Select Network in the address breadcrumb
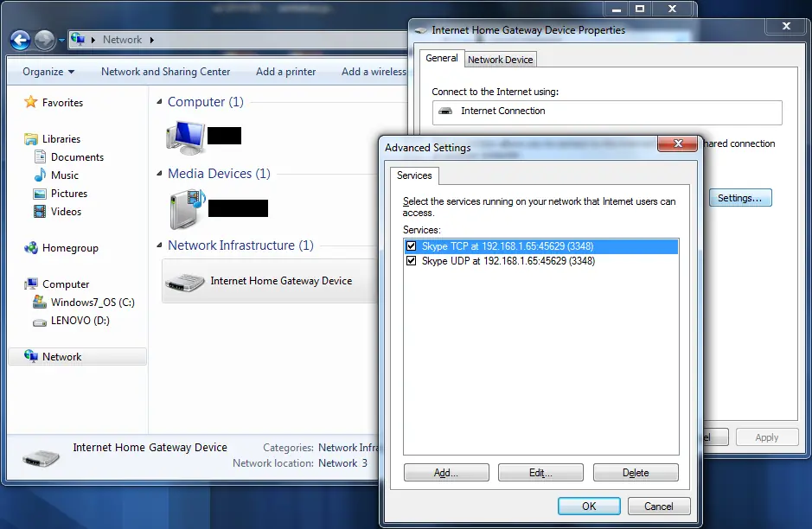The image size is (812, 529). tap(122, 40)
